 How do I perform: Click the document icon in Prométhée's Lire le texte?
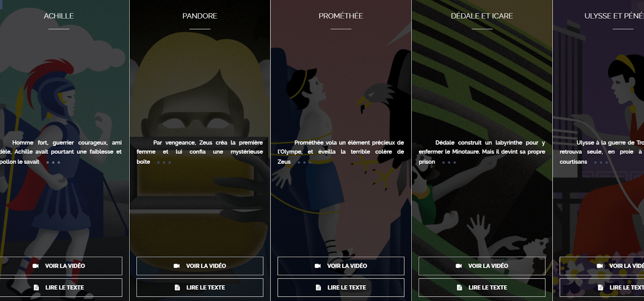[318, 287]
